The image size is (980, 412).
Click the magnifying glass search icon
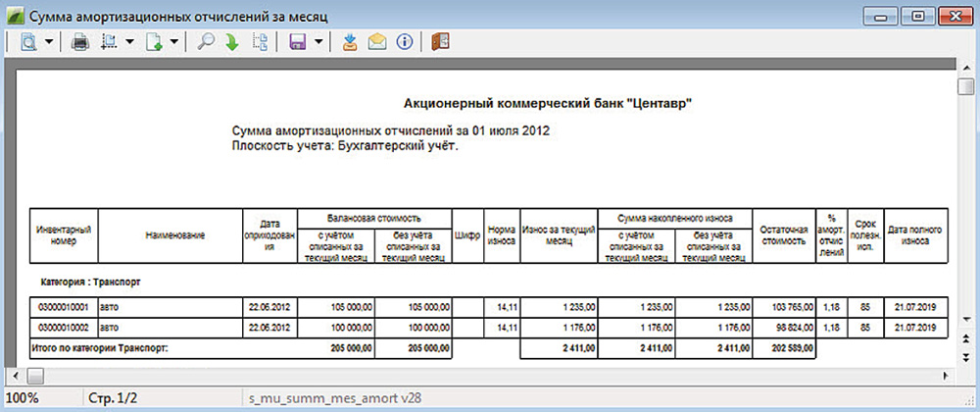tap(207, 42)
